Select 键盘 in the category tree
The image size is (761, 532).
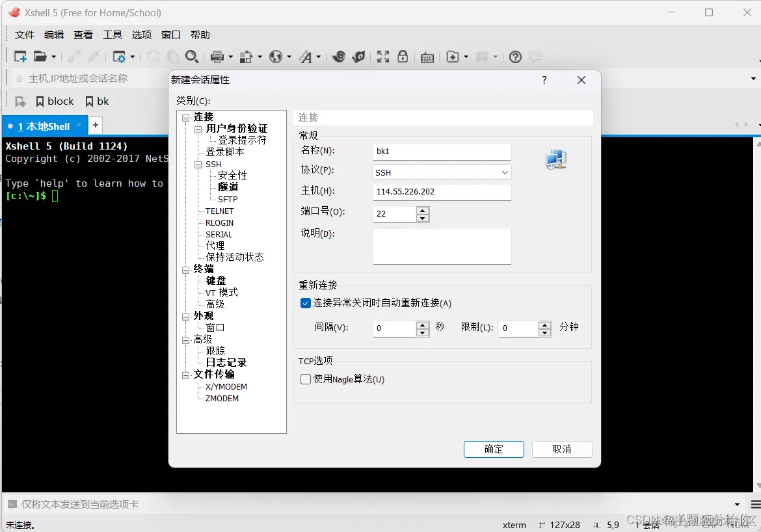point(215,280)
